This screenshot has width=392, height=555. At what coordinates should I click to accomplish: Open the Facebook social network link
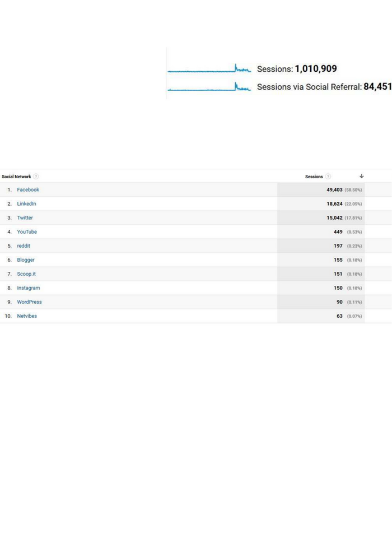pos(28,190)
